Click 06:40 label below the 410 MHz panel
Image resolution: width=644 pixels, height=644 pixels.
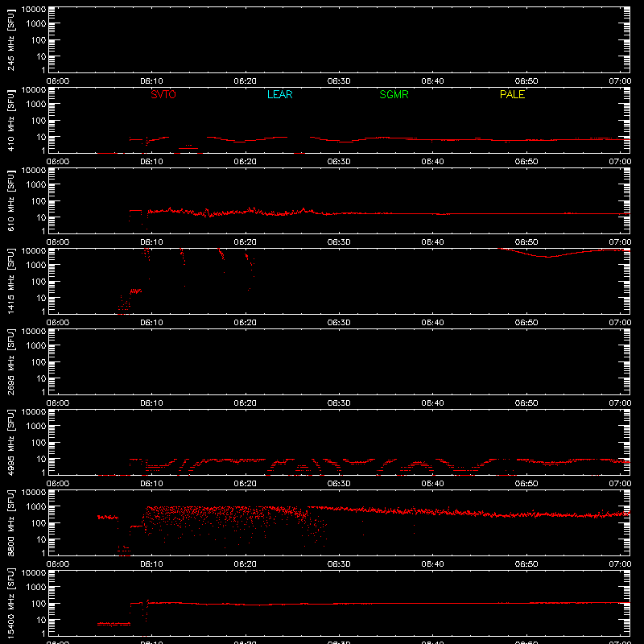tap(432, 162)
